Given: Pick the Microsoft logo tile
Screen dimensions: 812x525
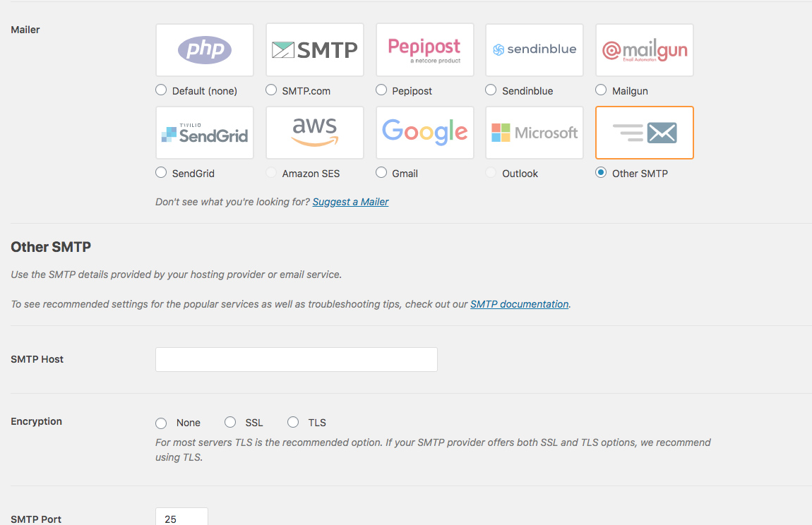Looking at the screenshot, I should pos(535,133).
